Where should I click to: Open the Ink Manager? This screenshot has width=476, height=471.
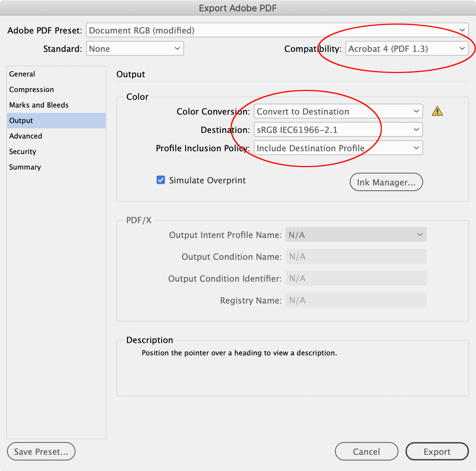pyautogui.click(x=386, y=182)
